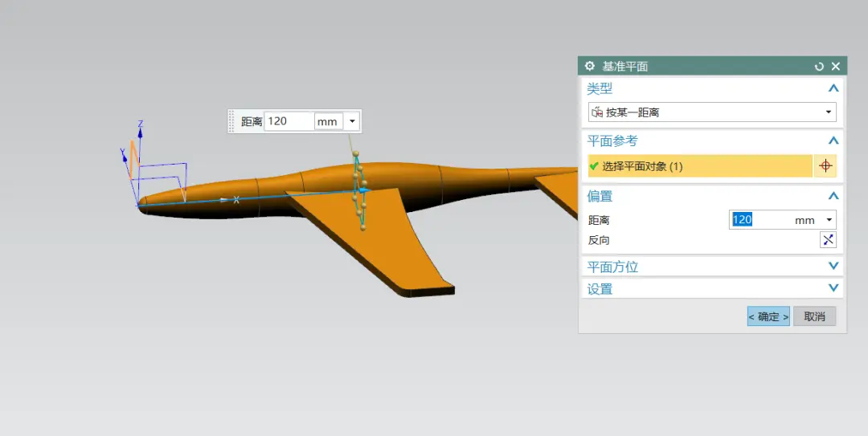Edit the 距离 field in the dialog
Viewport: 868px width, 436px height.
click(761, 220)
